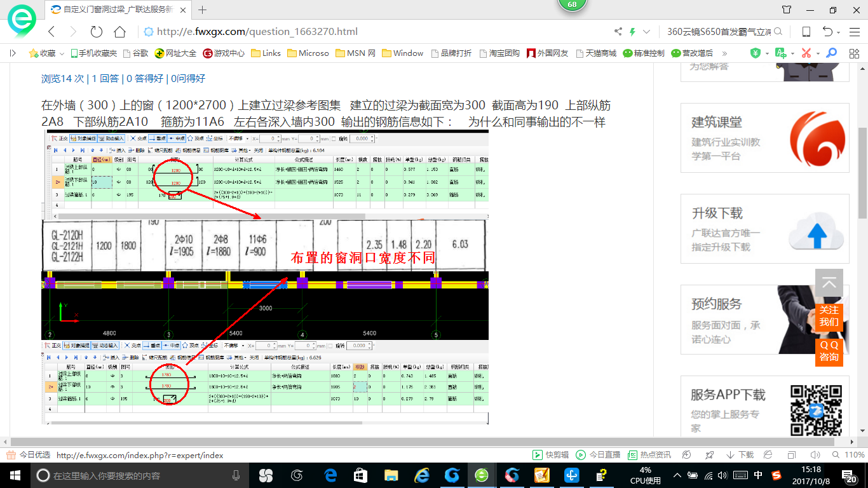Open 今日优选 in the status bar

[29, 455]
